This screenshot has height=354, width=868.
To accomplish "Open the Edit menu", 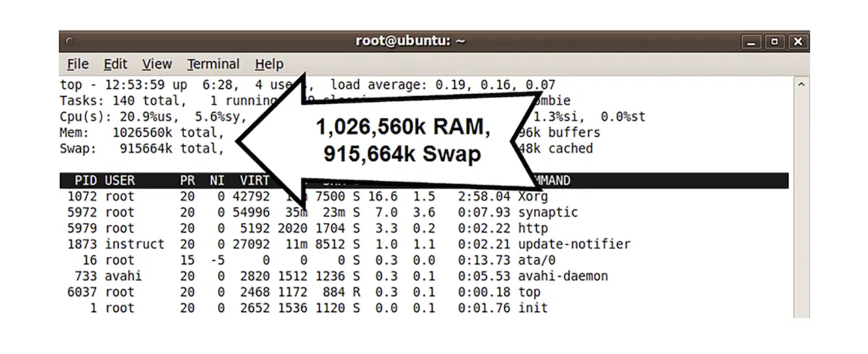I will [115, 64].
